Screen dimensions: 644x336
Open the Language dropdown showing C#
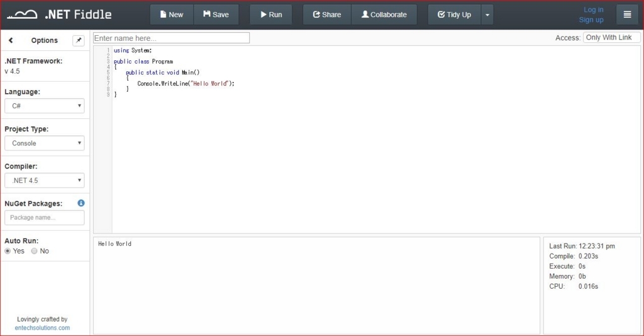(x=45, y=106)
